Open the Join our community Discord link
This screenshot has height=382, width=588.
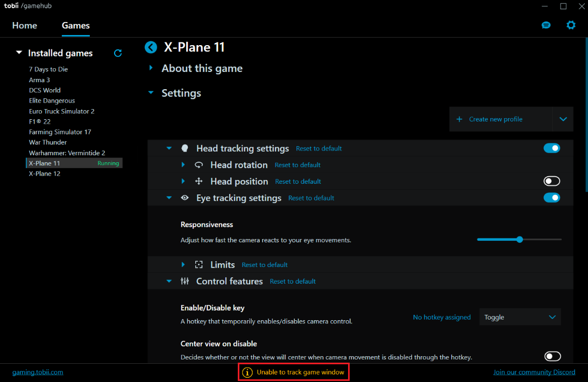pyautogui.click(x=534, y=372)
